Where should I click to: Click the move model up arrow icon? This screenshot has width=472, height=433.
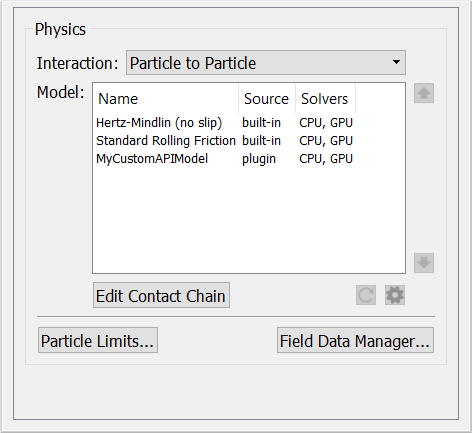point(424,93)
